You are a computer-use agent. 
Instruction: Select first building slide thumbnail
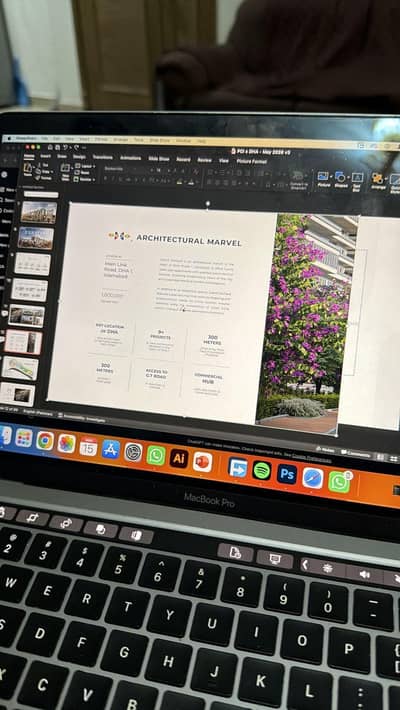click(39, 212)
